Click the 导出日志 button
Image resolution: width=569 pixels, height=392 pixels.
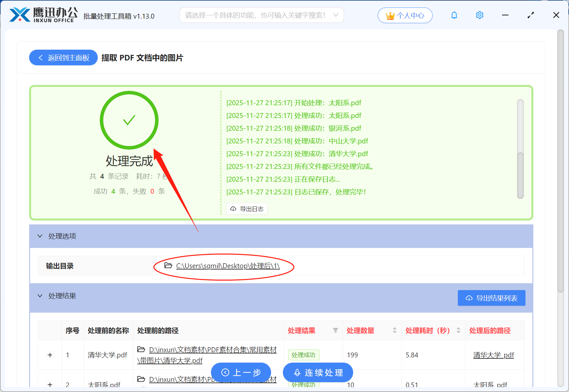point(247,209)
